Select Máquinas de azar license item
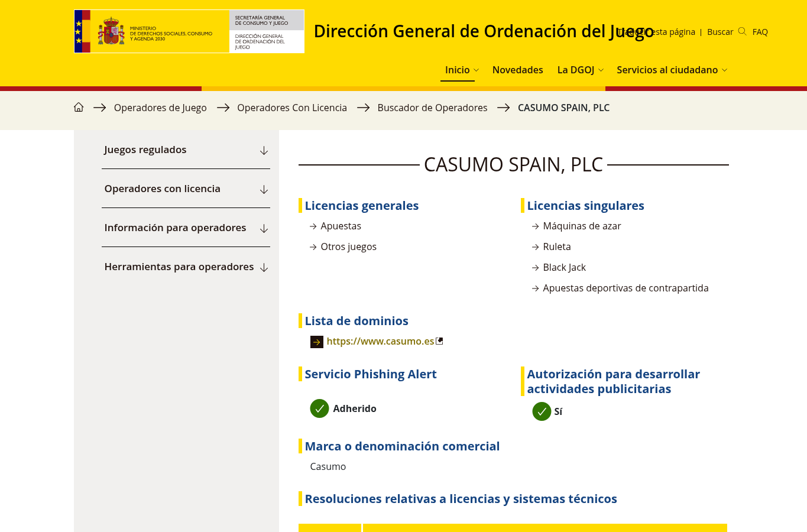This screenshot has height=532, width=807. pyautogui.click(x=582, y=226)
